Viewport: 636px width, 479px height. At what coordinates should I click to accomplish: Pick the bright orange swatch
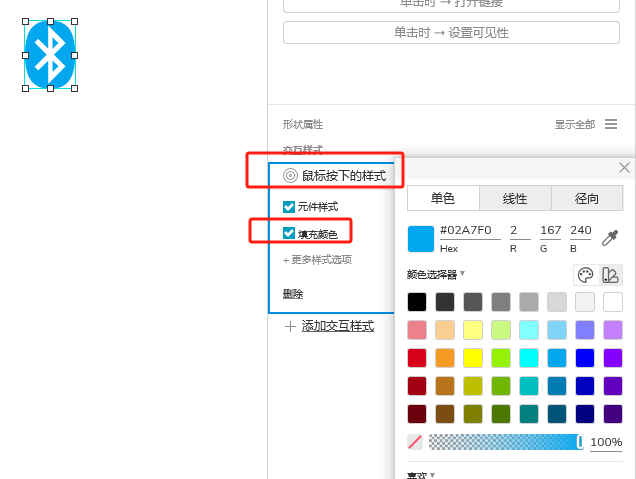click(x=445, y=358)
